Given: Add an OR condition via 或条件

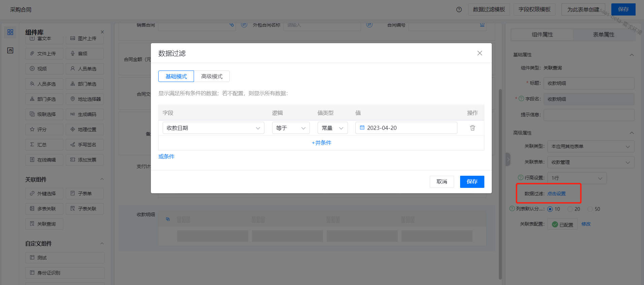Looking at the screenshot, I should pyautogui.click(x=166, y=156).
